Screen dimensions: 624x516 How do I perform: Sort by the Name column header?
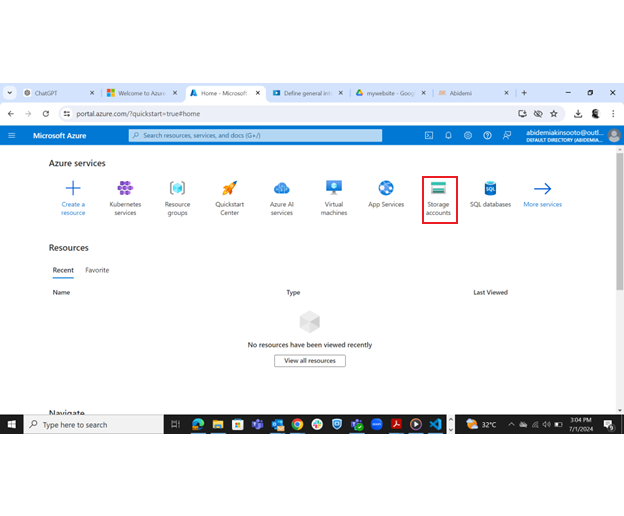click(61, 292)
